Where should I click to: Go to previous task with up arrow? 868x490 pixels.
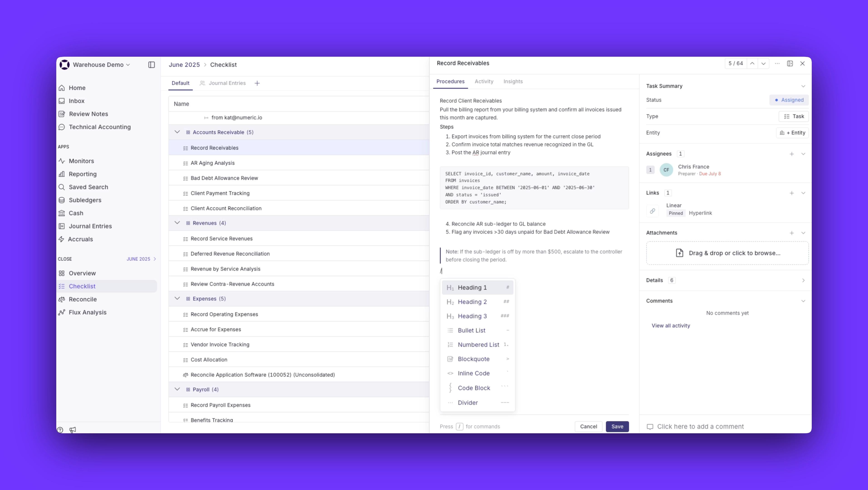[752, 63]
